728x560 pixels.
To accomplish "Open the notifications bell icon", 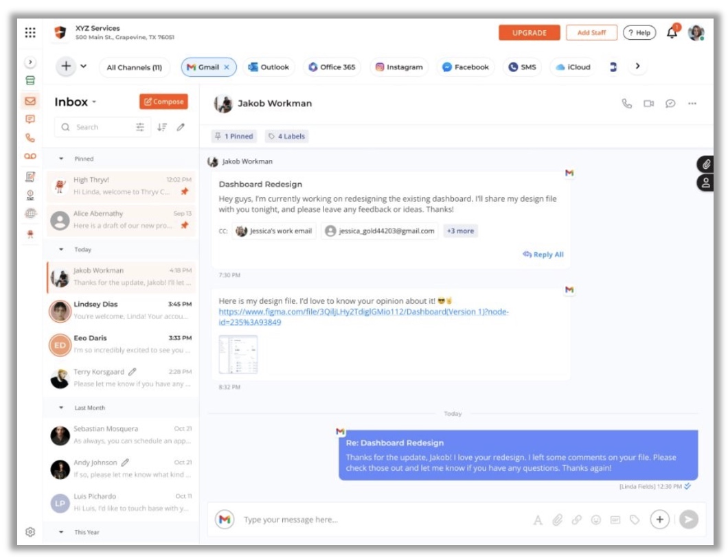I will point(672,32).
